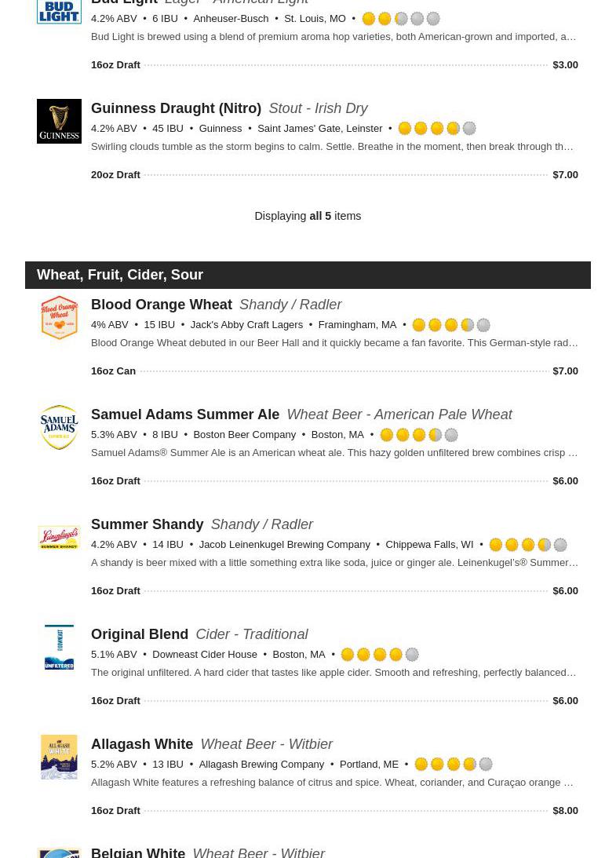
Task: Expand the Blood Orange Wheat description text
Action: tap(334, 343)
